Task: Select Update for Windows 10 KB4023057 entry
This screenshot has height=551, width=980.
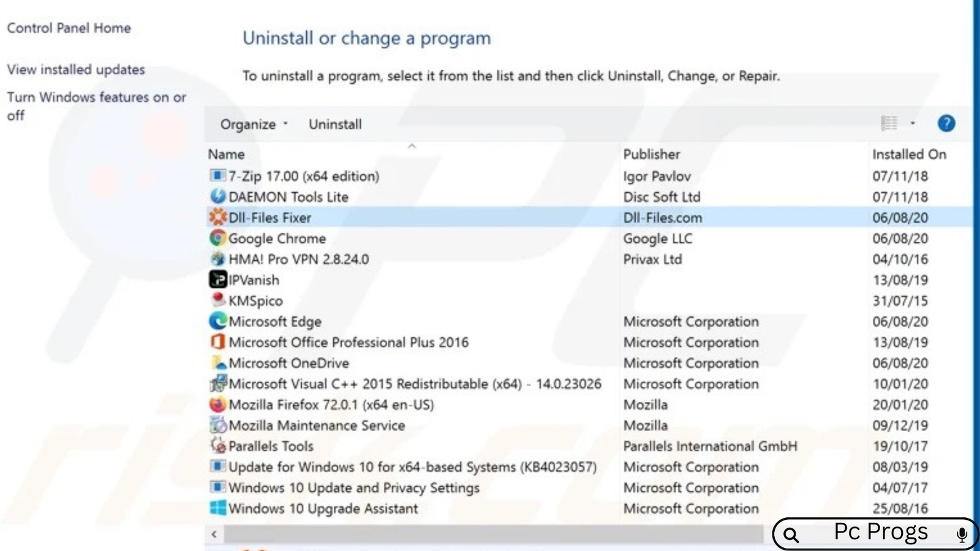Action: 588,467
